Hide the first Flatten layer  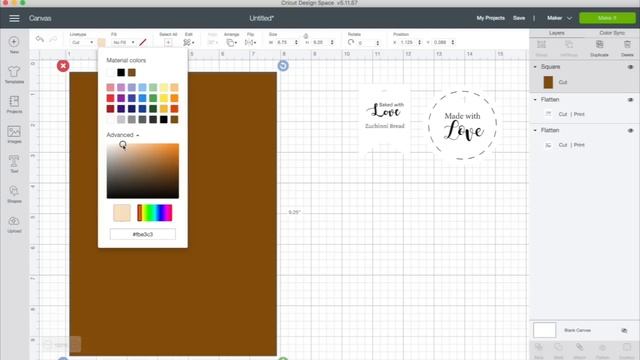630,100
